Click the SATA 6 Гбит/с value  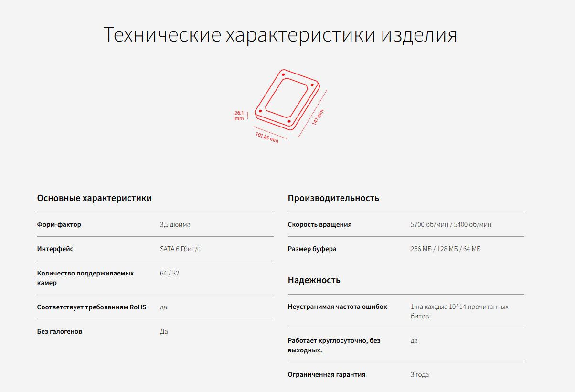(180, 249)
